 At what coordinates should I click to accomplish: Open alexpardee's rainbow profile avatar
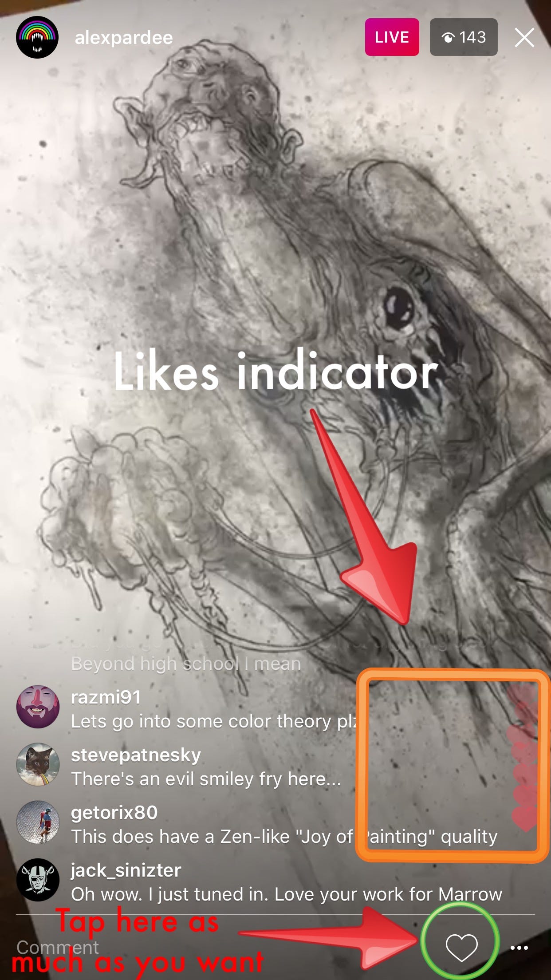tap(37, 37)
